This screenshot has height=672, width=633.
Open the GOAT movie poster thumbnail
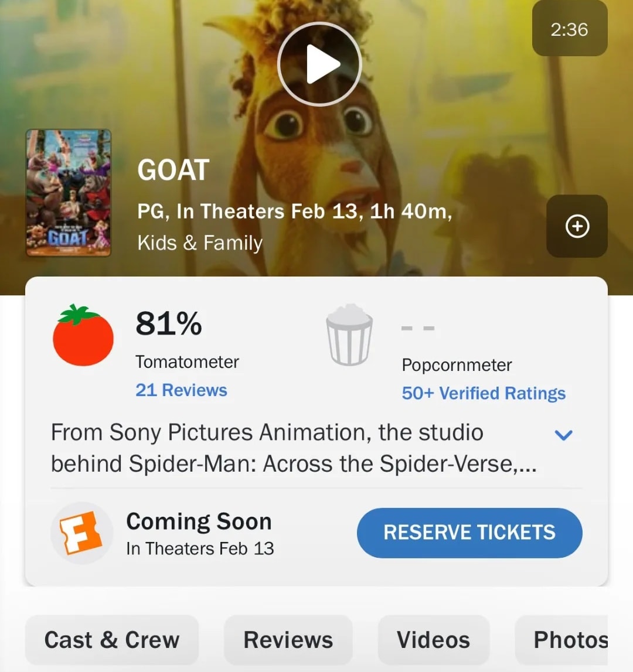(69, 193)
